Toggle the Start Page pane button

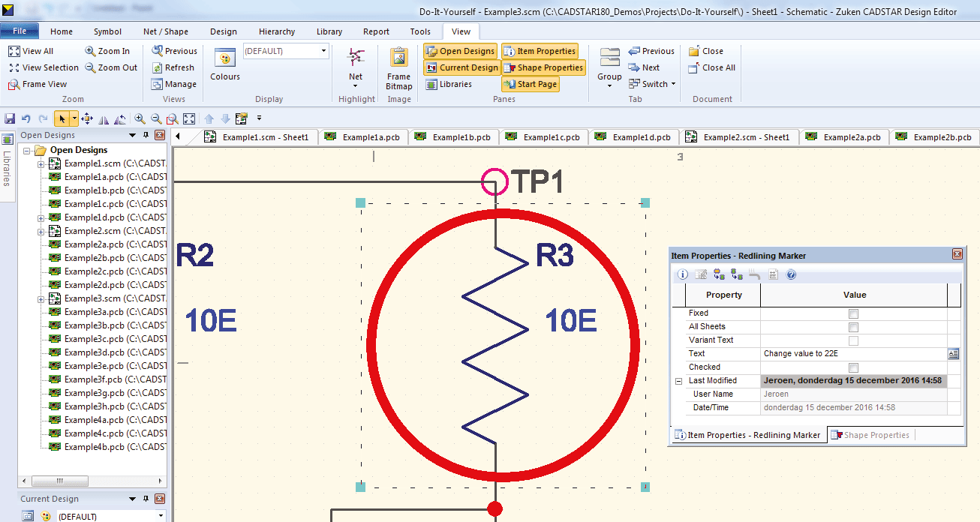tap(531, 84)
